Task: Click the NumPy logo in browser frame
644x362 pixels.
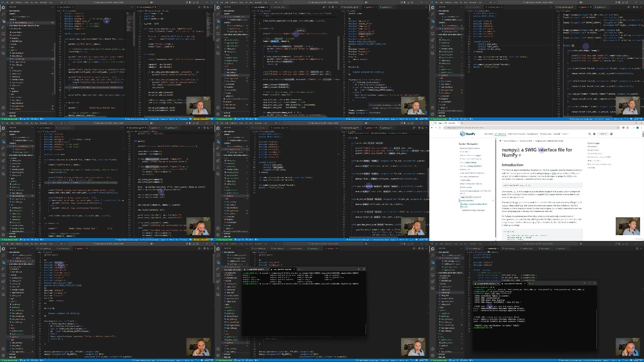Action: (468, 134)
